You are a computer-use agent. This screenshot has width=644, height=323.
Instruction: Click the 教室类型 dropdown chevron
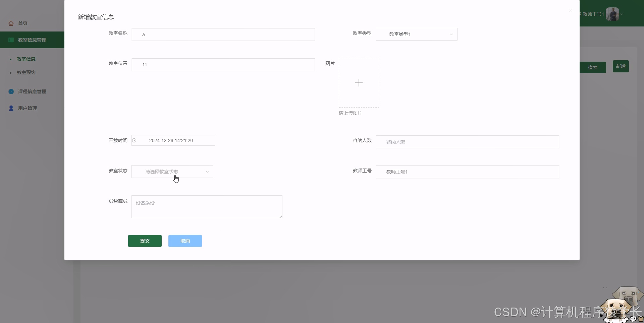[451, 34]
